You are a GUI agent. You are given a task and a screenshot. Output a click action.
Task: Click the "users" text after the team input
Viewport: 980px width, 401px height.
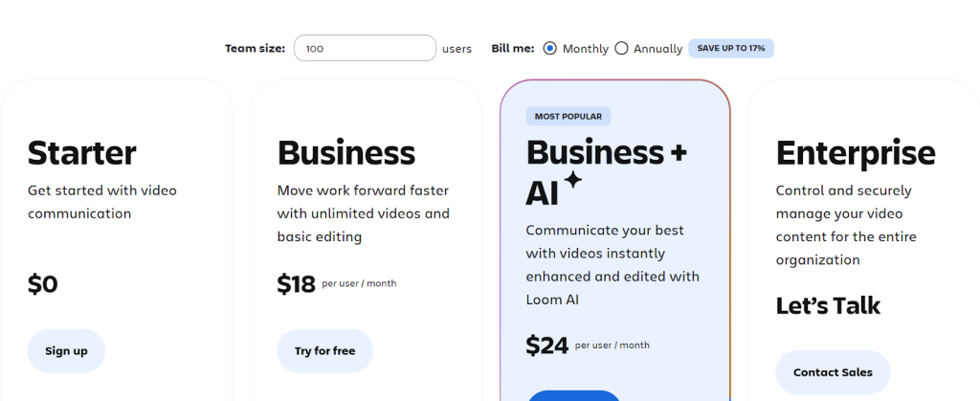457,48
